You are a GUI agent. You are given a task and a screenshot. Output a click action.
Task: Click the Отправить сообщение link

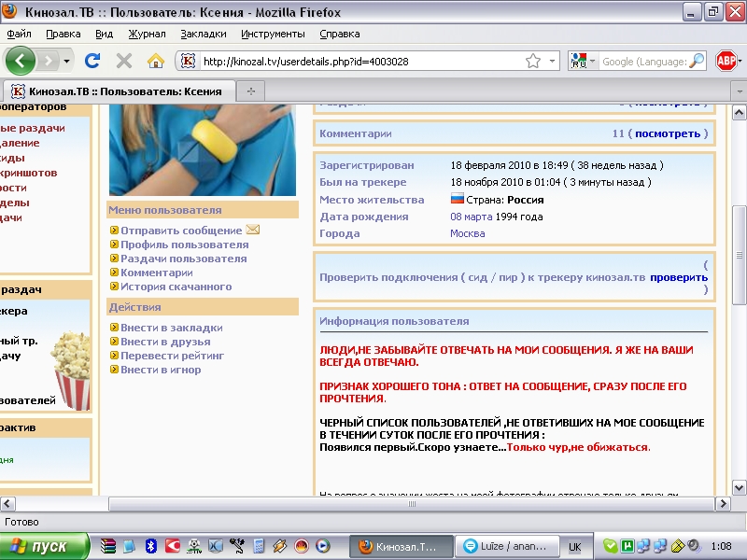(x=181, y=231)
